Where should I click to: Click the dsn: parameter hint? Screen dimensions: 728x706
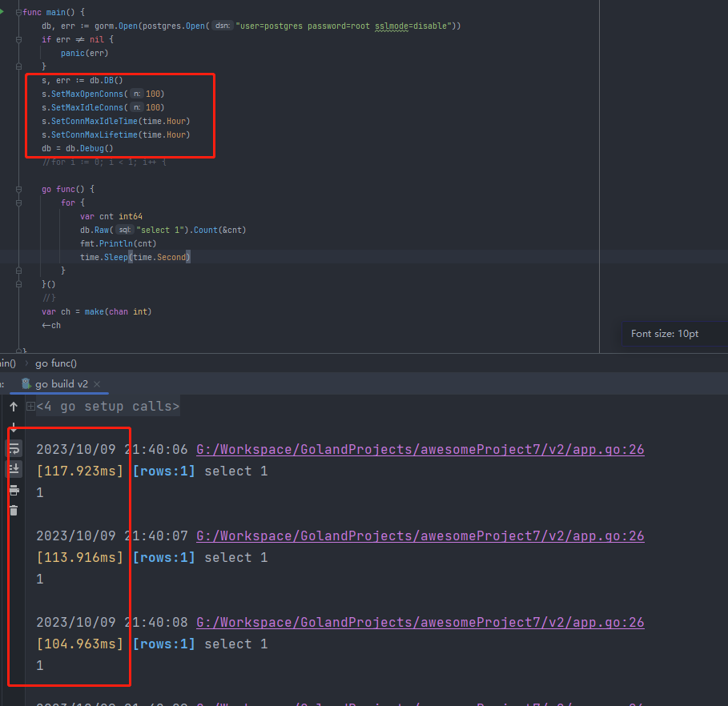[222, 26]
